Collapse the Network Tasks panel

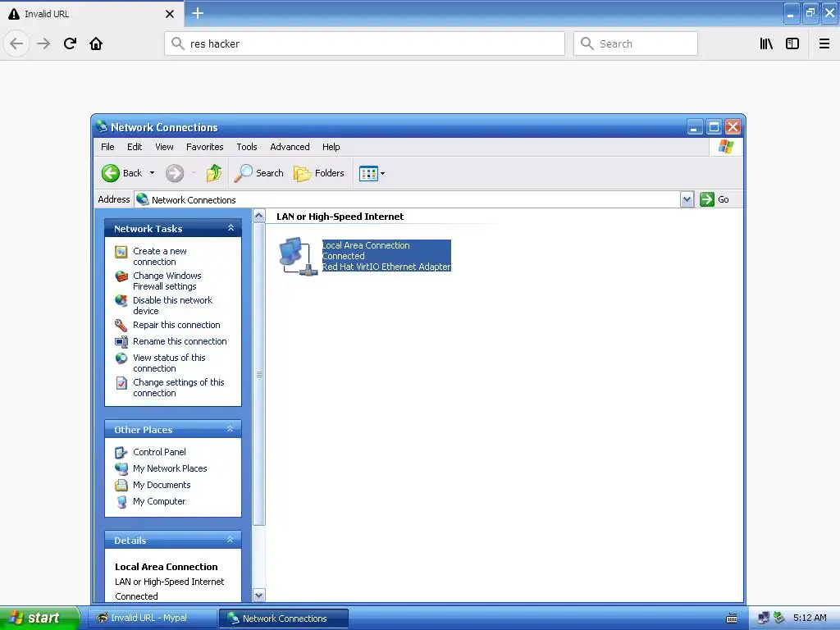tap(231, 228)
